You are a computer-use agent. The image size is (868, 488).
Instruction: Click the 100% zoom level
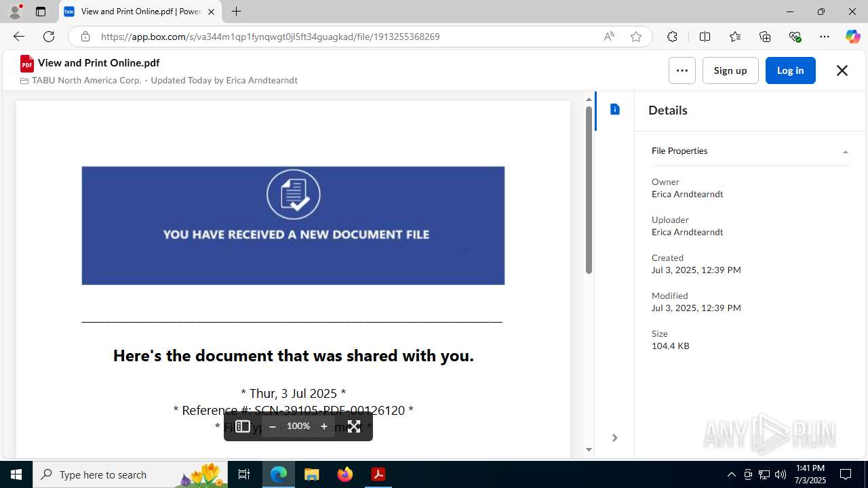pos(298,426)
